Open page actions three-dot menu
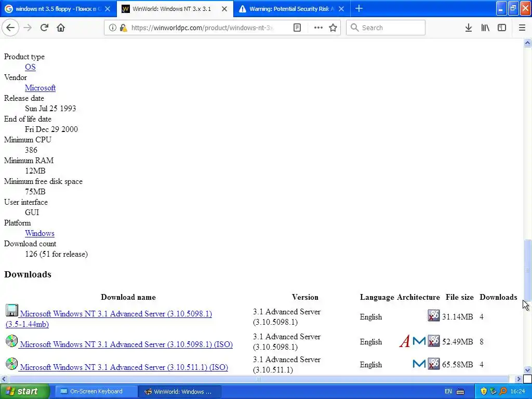This screenshot has height=399, width=532. pos(318,28)
